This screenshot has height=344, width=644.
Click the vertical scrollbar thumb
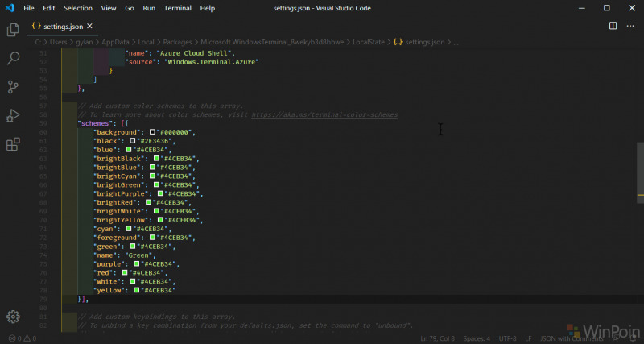coord(640,172)
